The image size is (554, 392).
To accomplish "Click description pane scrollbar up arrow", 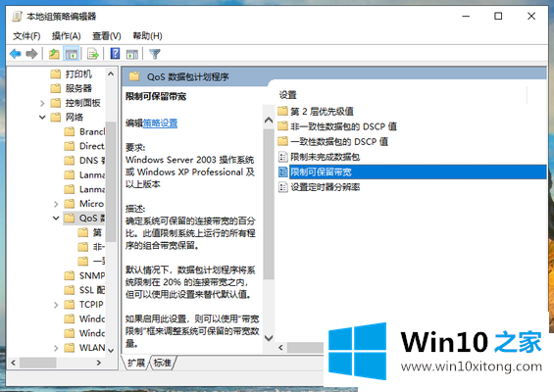I will (269, 121).
